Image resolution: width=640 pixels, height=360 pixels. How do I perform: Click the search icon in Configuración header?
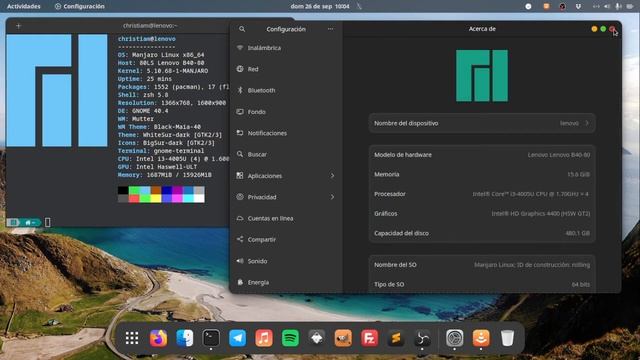(242, 29)
